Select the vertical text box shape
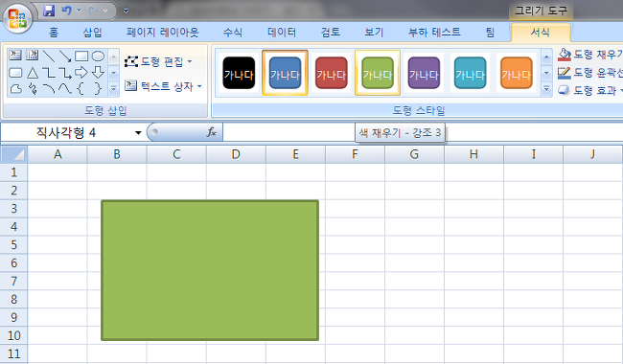This screenshot has width=623, height=364. tap(32, 56)
